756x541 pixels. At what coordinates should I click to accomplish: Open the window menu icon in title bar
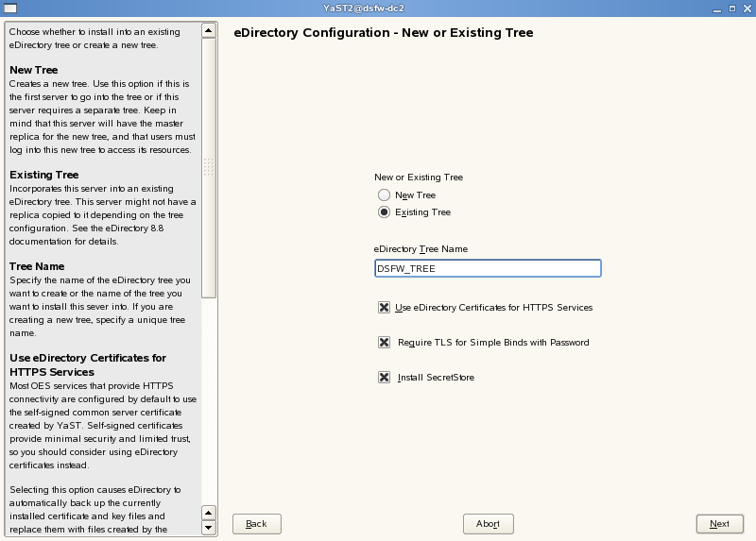[8, 8]
